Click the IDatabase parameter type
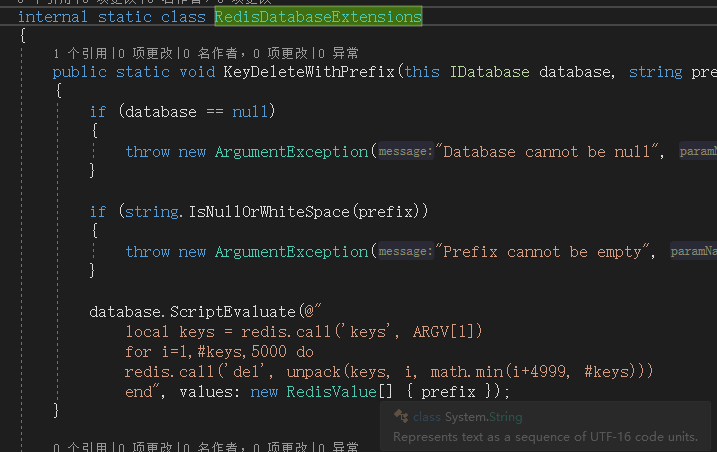Viewport: 717px width, 452px height. tap(490, 72)
